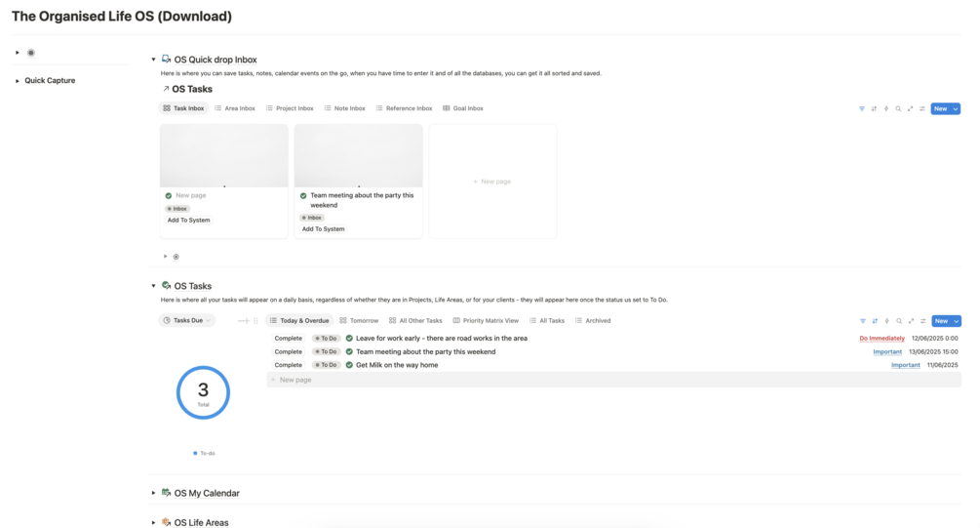980x528 pixels.
Task: Open settings sliders icon in lower OS Tasks toolbar
Action: [x=923, y=321]
